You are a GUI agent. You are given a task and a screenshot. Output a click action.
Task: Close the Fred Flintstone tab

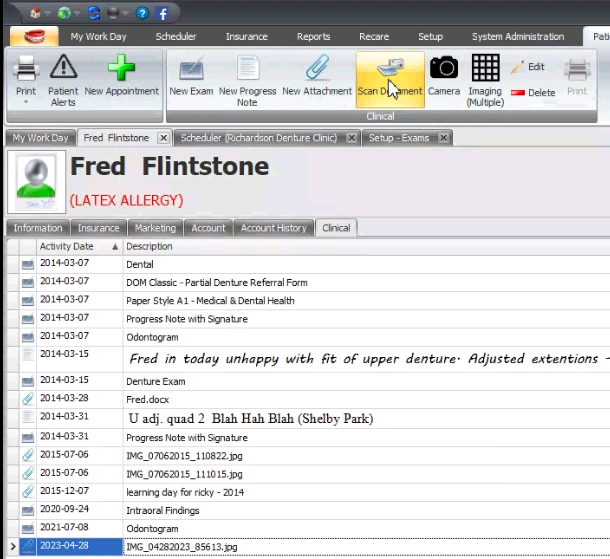point(164,138)
